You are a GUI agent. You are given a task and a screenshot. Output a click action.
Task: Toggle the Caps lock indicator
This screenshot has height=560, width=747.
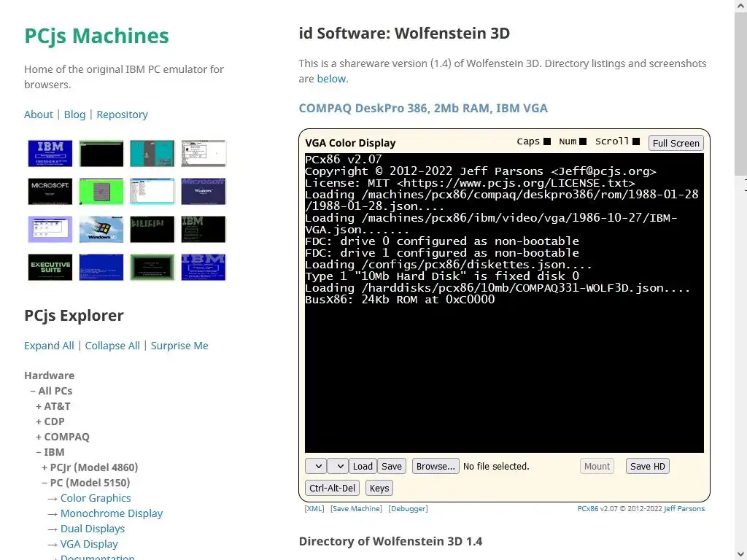[547, 141]
